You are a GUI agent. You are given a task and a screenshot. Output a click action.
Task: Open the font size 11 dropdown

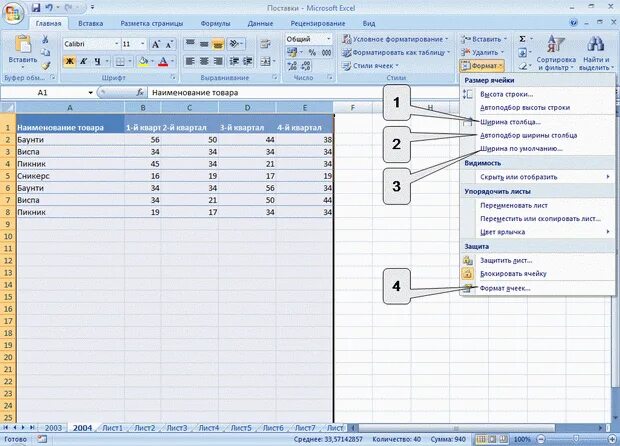[142, 44]
